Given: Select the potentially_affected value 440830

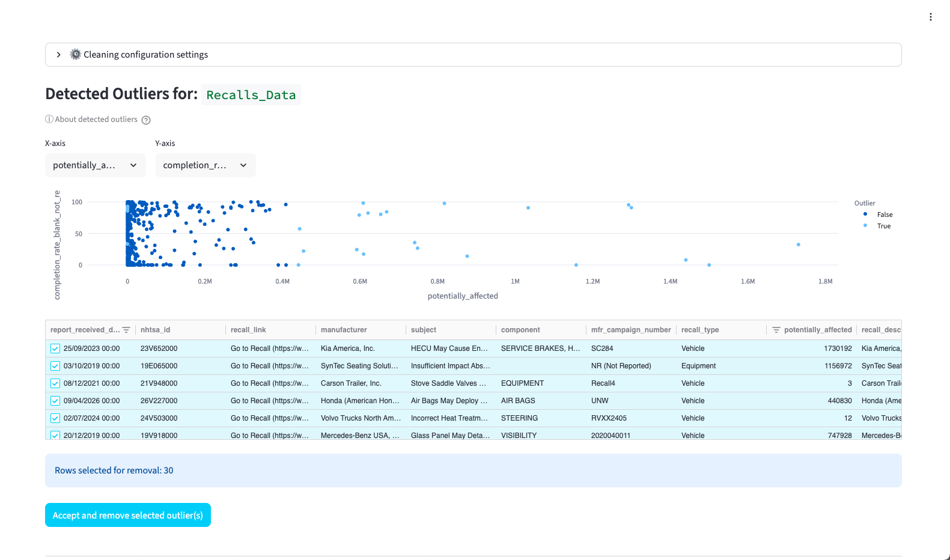Looking at the screenshot, I should [x=811, y=401].
